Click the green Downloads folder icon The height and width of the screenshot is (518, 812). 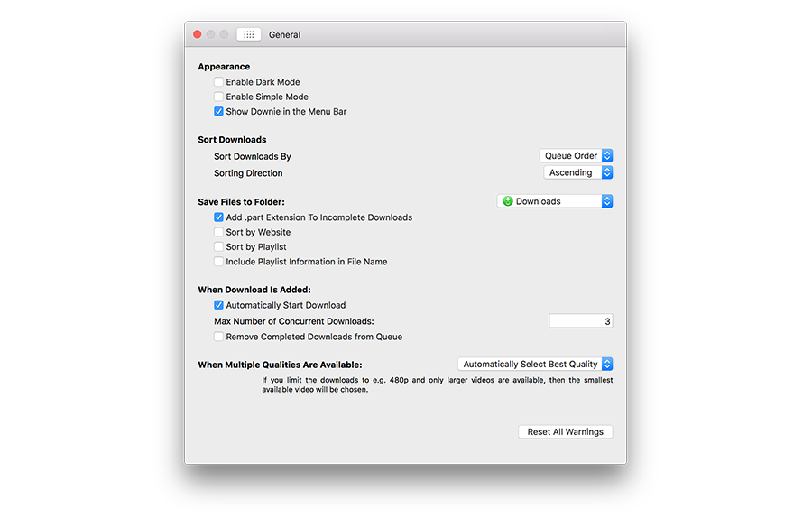[508, 201]
